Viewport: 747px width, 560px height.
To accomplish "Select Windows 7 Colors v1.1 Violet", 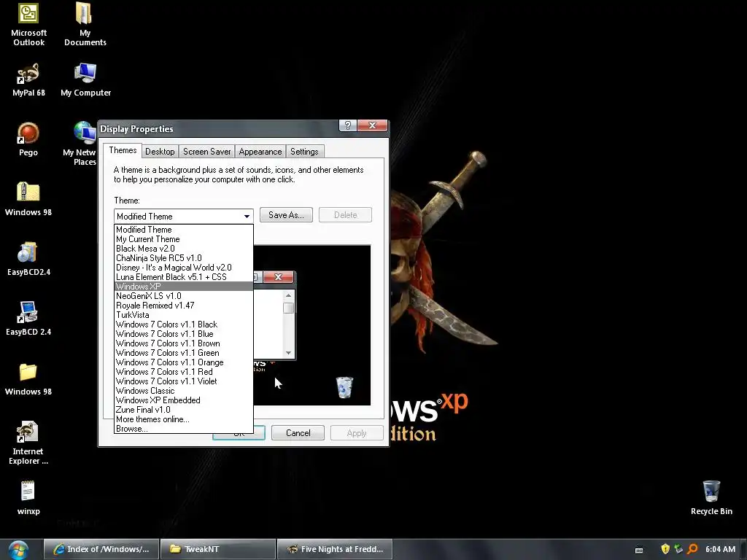I will [x=183, y=381].
